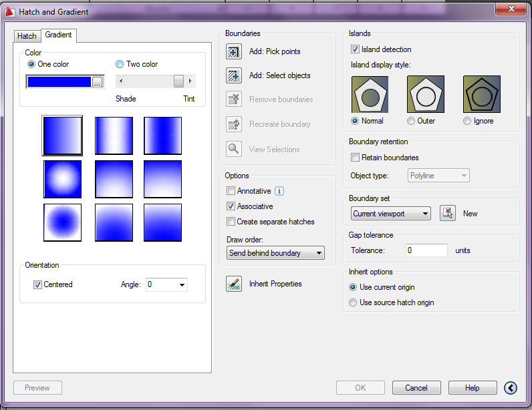Switch to the Hatch tab
532x410 pixels.
(x=27, y=36)
